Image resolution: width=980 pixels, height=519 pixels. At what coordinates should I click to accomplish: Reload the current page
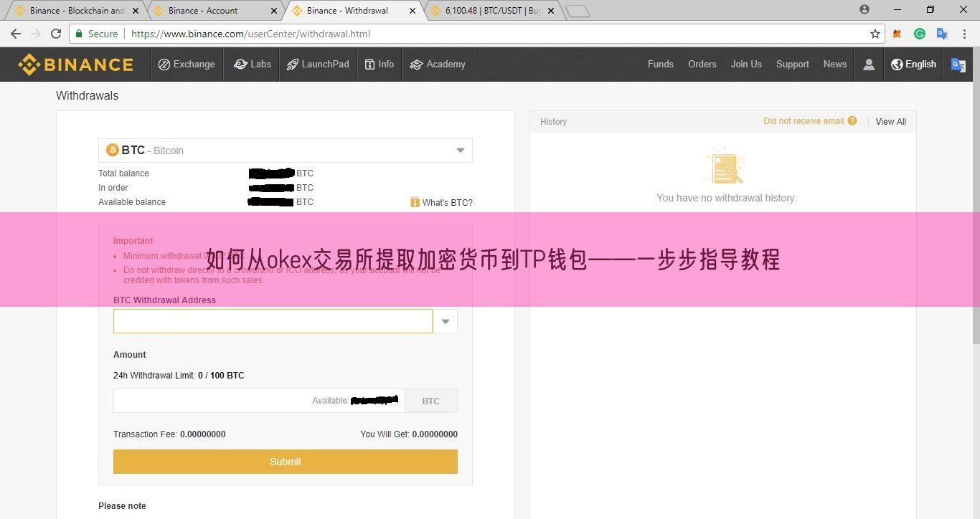click(56, 34)
